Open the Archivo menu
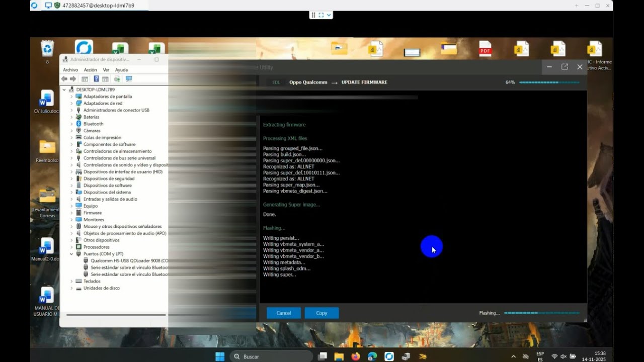 click(x=70, y=70)
